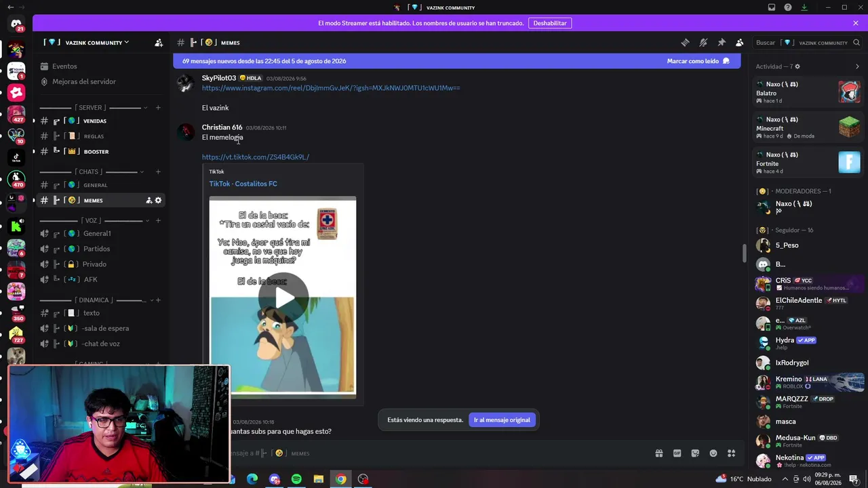Open the vt.tiktok.com link

click(x=256, y=157)
